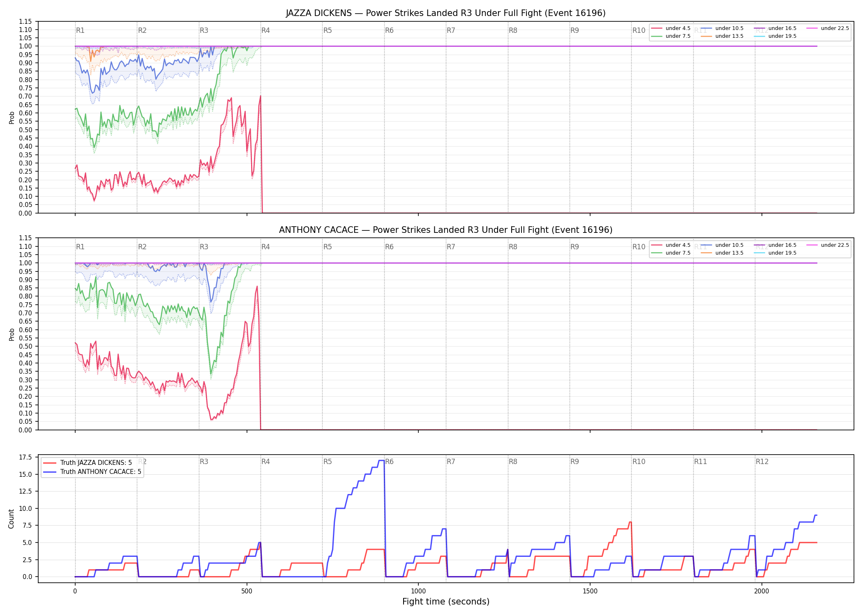Click the R9 round marker in Anthony Cacace chart
The image size is (863, 616).
click(x=575, y=247)
